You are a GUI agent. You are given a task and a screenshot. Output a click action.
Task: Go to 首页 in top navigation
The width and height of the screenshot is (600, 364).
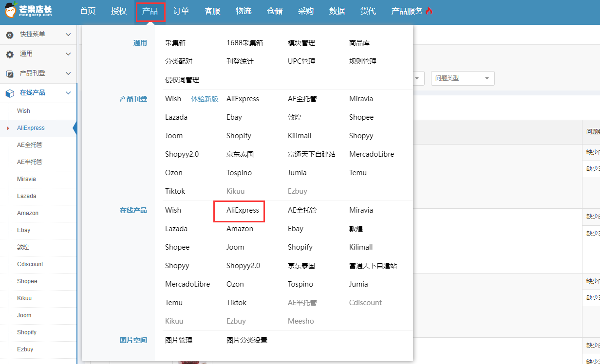click(x=88, y=11)
